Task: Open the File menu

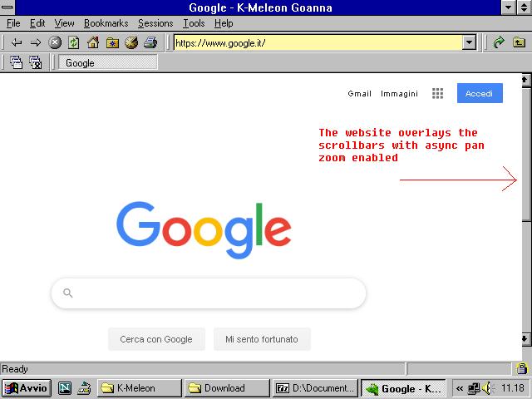Action: click(x=13, y=23)
